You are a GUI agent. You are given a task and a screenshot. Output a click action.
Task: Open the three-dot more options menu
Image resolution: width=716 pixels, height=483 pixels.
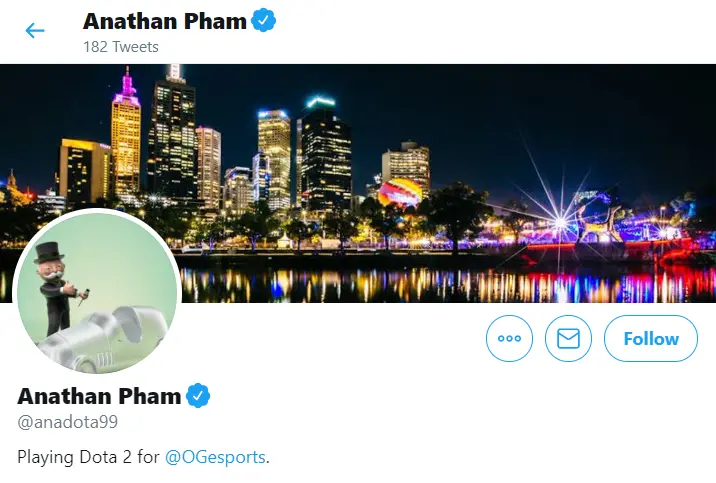pyautogui.click(x=509, y=338)
